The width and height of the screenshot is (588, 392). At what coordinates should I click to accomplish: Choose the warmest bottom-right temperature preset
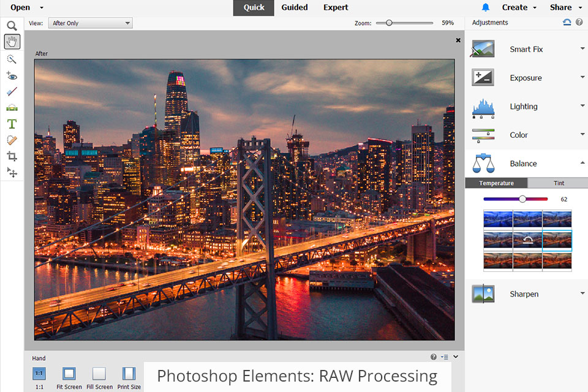557,261
